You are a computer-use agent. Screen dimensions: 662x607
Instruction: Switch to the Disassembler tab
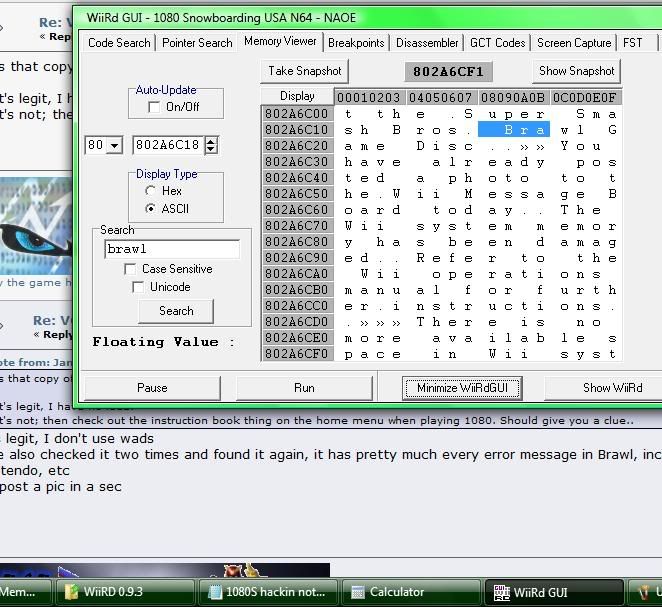click(x=427, y=43)
